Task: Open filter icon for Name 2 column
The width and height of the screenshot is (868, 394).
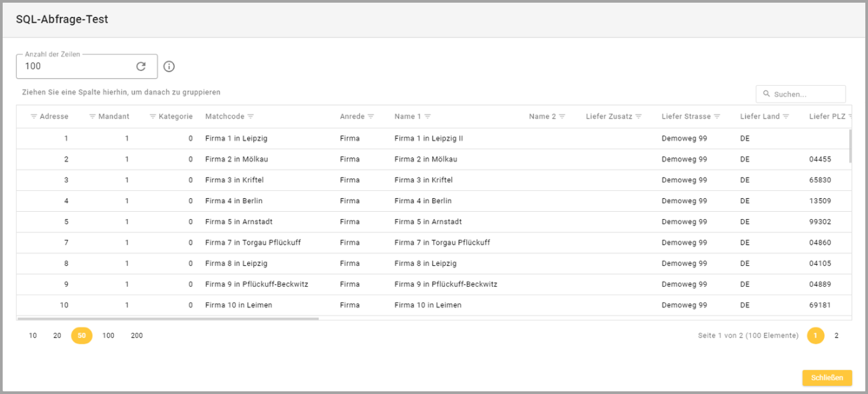Action: (562, 117)
